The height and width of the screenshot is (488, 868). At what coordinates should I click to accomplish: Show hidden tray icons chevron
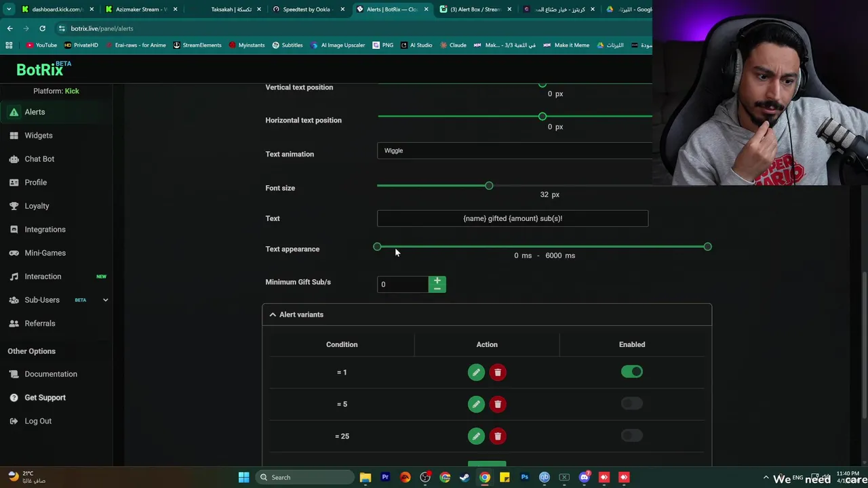pos(766,478)
